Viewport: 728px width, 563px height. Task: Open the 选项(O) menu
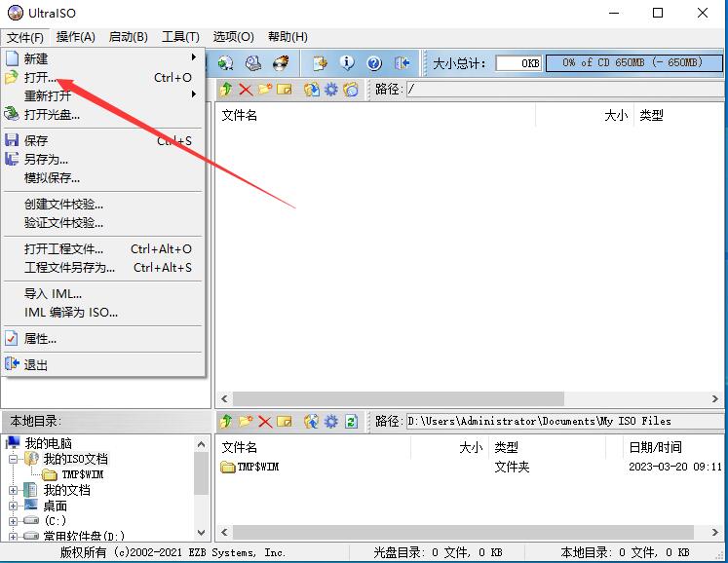233,37
